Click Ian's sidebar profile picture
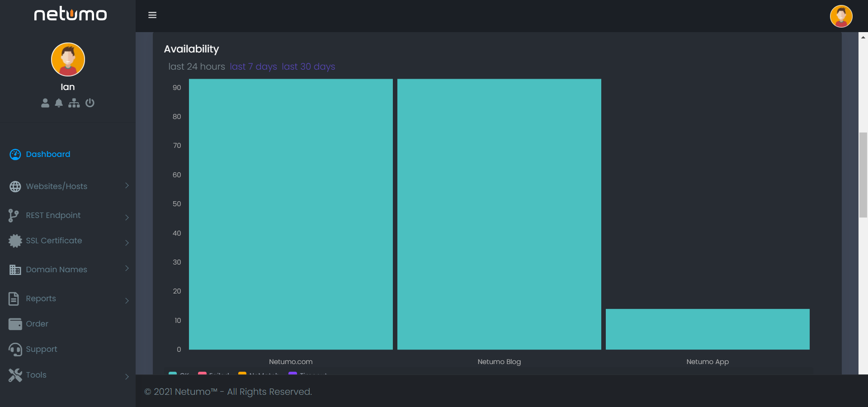This screenshot has width=868, height=407. 68,59
